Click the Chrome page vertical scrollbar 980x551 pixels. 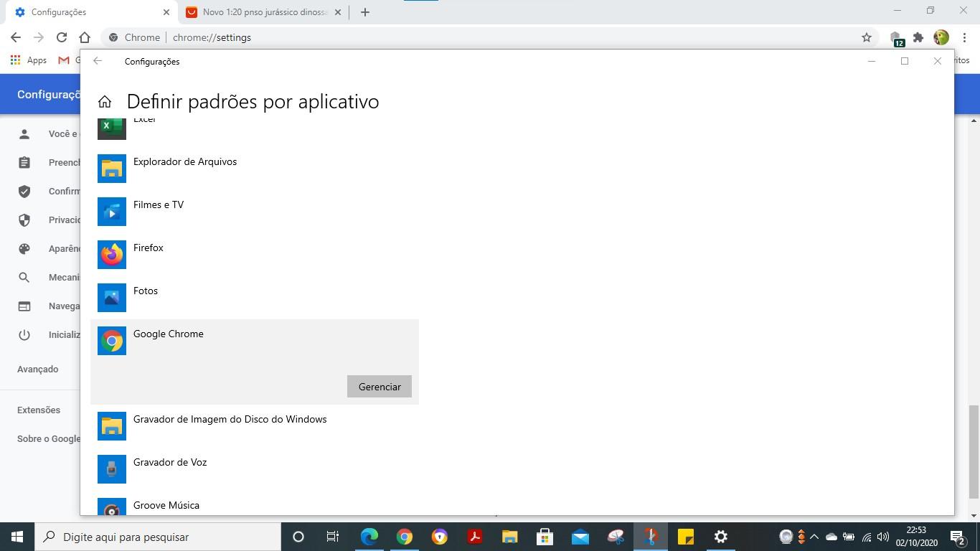tap(974, 452)
